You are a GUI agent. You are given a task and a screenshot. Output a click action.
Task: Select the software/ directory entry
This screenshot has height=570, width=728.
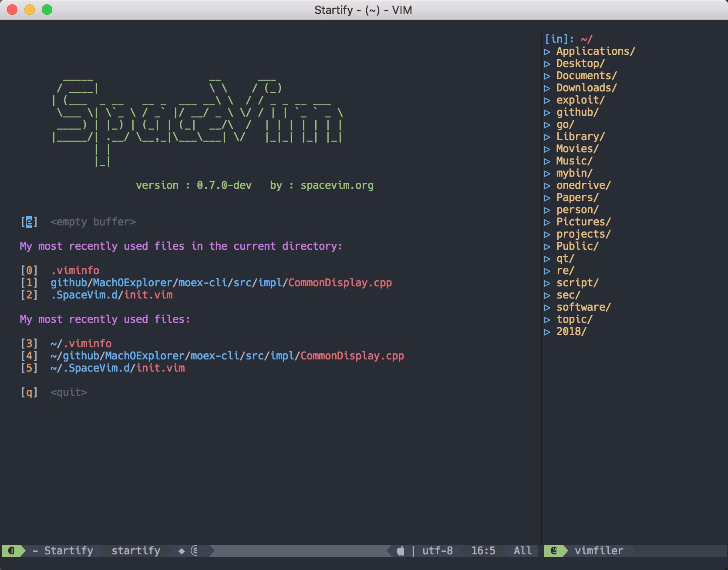point(583,307)
